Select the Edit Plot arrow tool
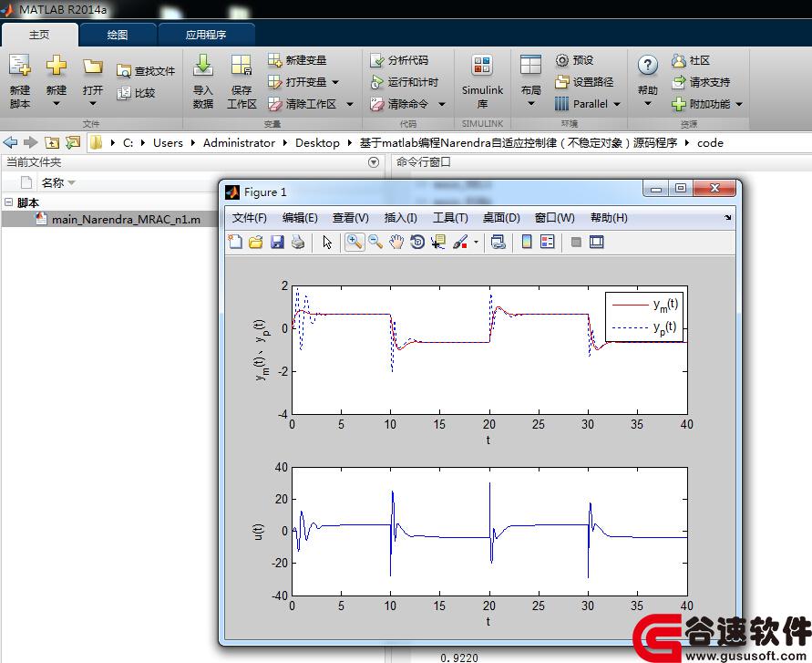Image resolution: width=812 pixels, height=663 pixels. pyautogui.click(x=327, y=242)
